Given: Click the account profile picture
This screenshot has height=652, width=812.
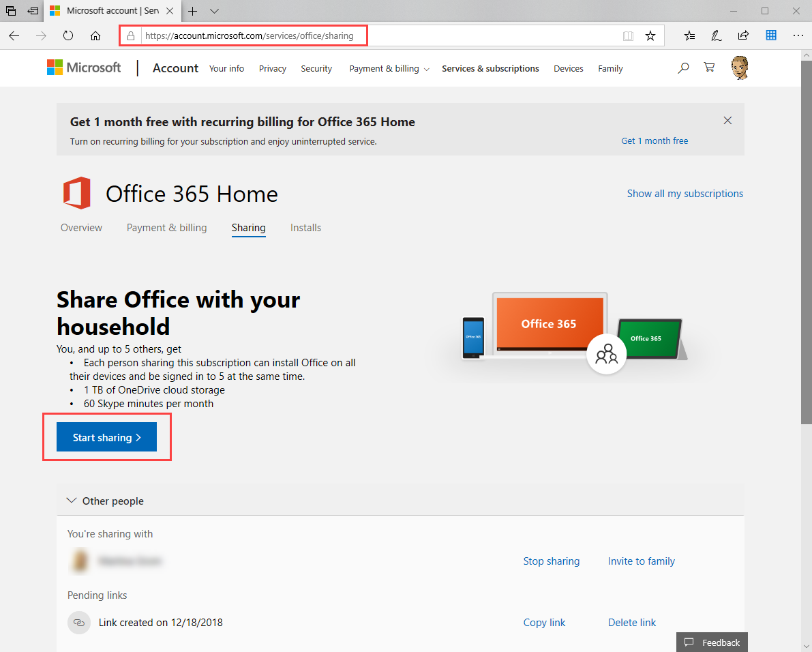Looking at the screenshot, I should tap(739, 68).
